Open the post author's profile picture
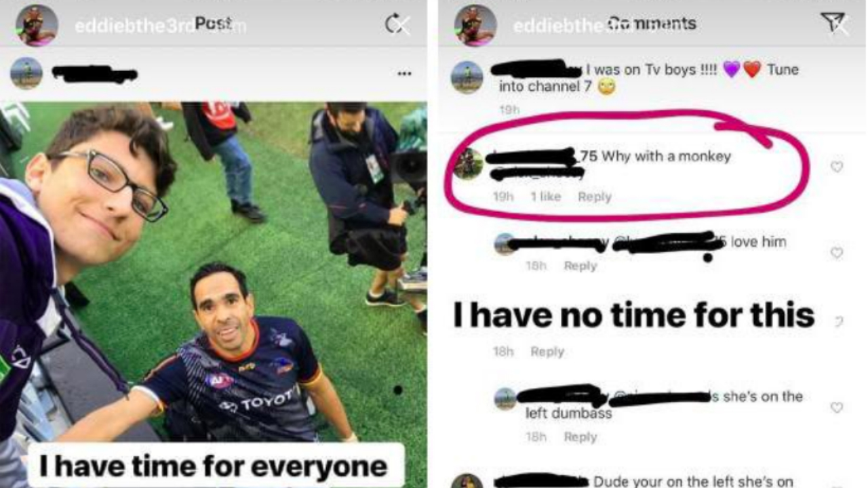 click(26, 73)
